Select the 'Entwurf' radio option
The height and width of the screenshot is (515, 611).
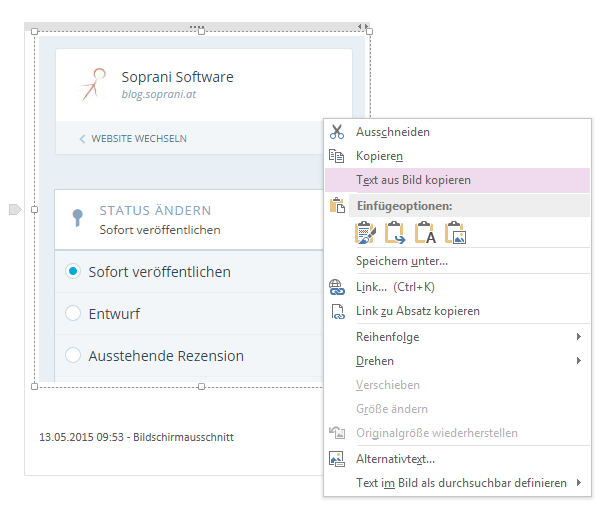coord(73,314)
